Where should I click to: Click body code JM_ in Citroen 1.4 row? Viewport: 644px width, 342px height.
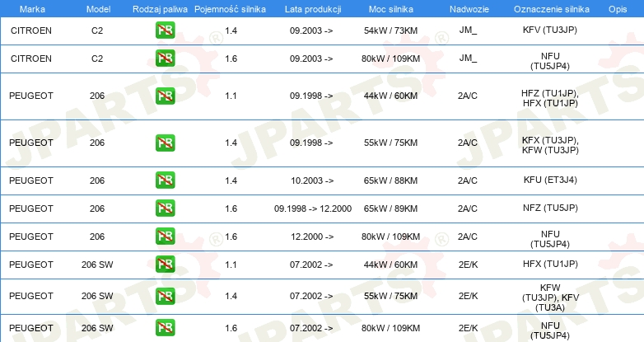coord(468,30)
